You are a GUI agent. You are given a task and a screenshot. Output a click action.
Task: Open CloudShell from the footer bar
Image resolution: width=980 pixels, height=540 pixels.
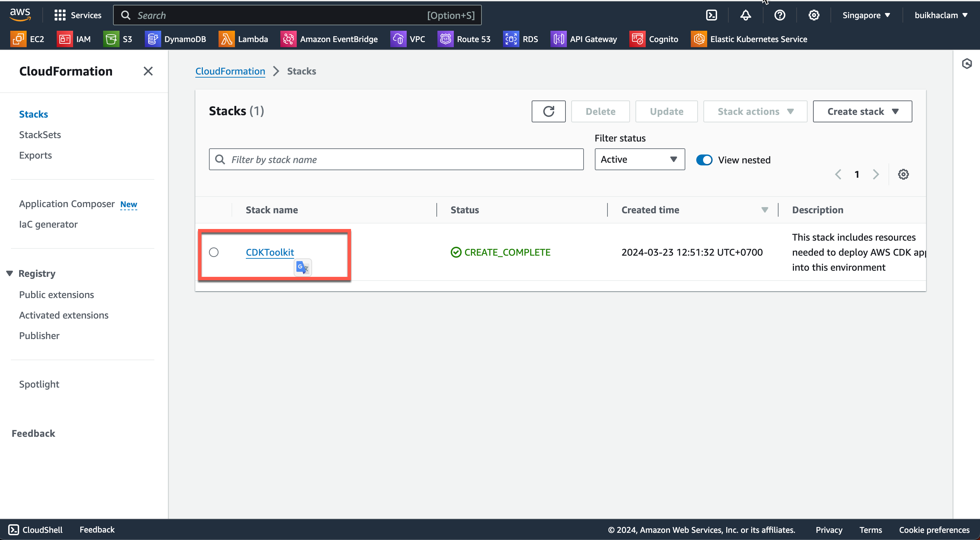click(x=36, y=530)
